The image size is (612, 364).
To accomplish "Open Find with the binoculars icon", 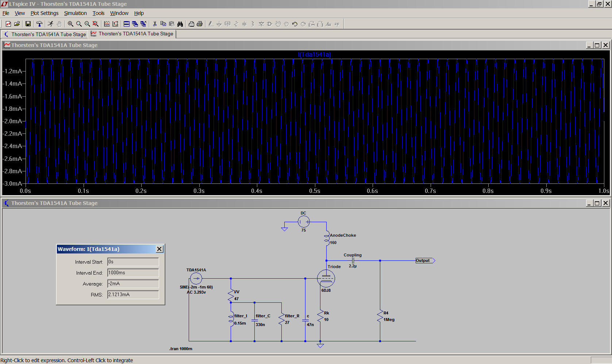I will tap(180, 24).
